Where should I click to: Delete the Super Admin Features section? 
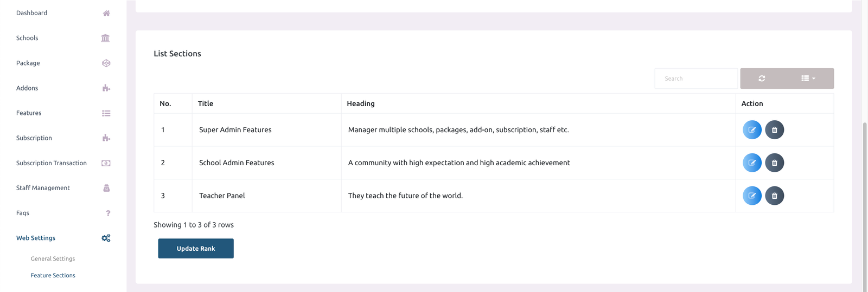[x=774, y=130]
